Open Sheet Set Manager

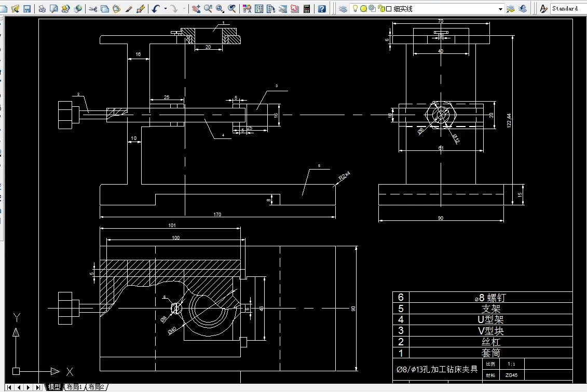[283, 9]
